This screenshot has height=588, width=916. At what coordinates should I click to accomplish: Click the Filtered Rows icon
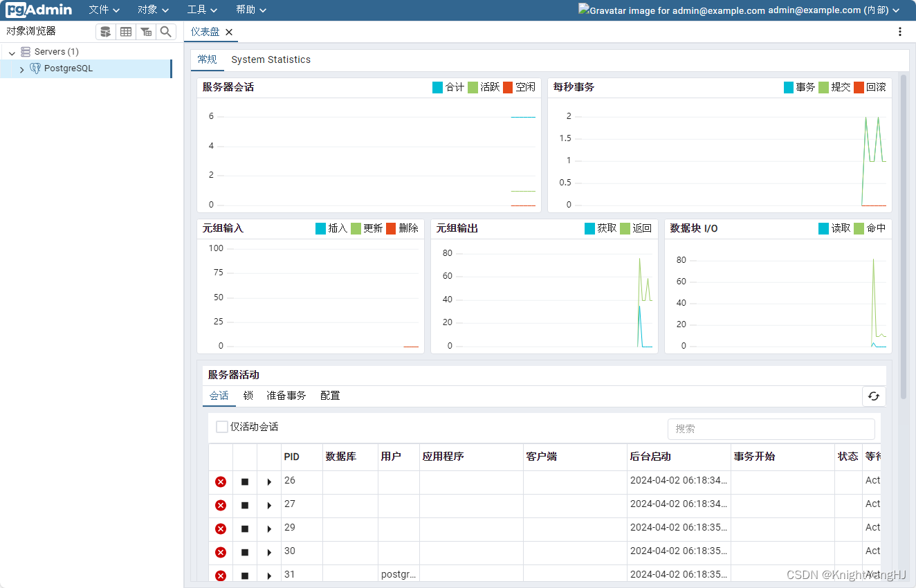[x=145, y=32]
